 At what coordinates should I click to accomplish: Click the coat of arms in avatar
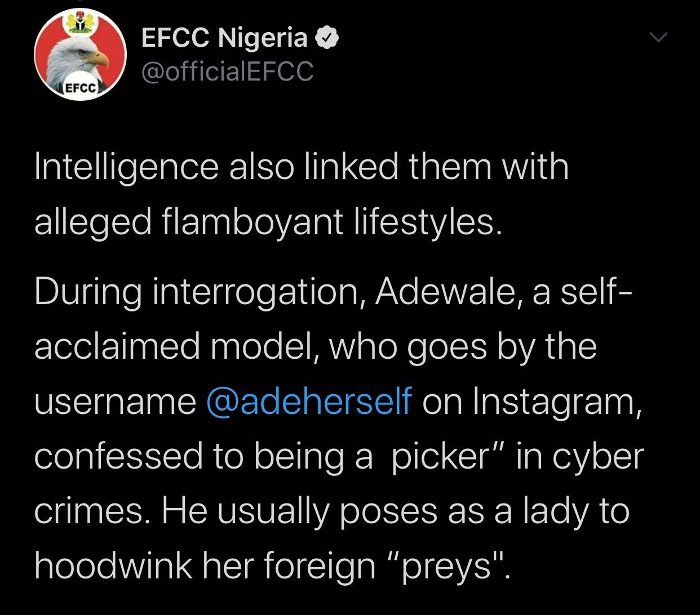[x=79, y=23]
